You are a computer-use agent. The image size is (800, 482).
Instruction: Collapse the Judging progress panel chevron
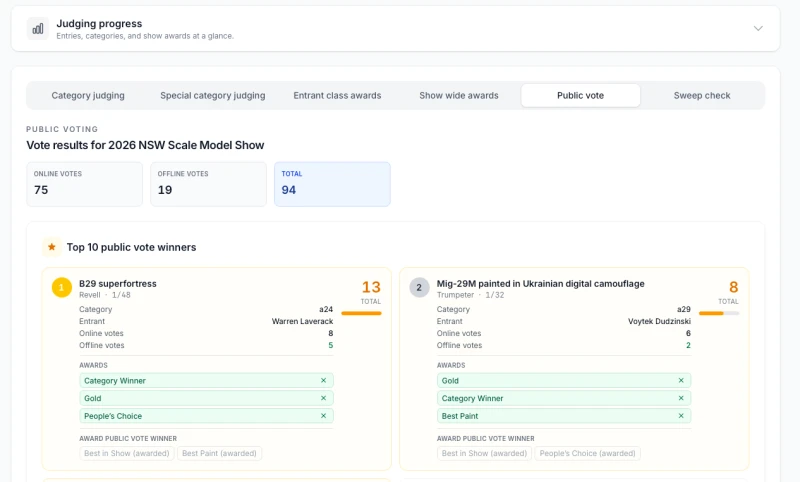point(758,29)
